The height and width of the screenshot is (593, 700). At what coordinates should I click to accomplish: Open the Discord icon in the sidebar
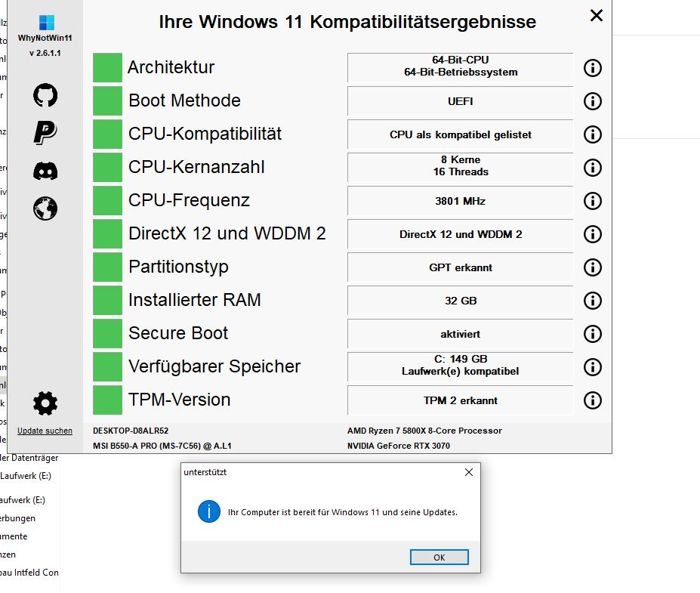pos(45,171)
